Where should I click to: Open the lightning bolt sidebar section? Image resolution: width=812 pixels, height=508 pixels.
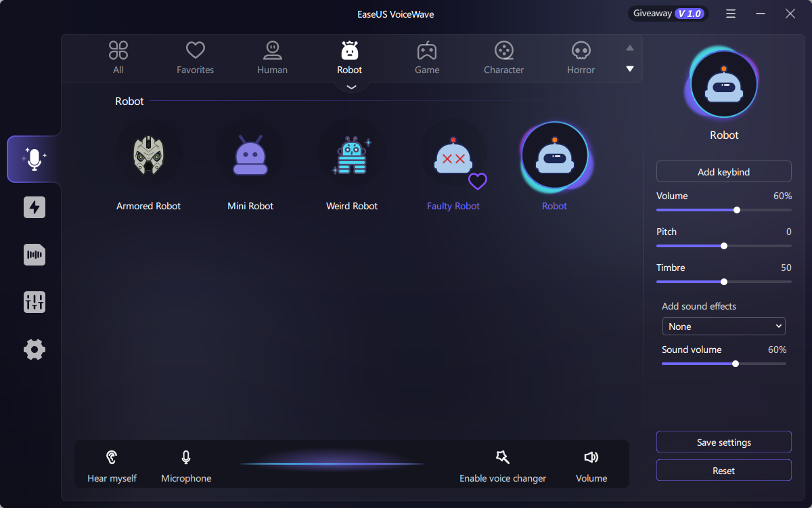(35, 207)
